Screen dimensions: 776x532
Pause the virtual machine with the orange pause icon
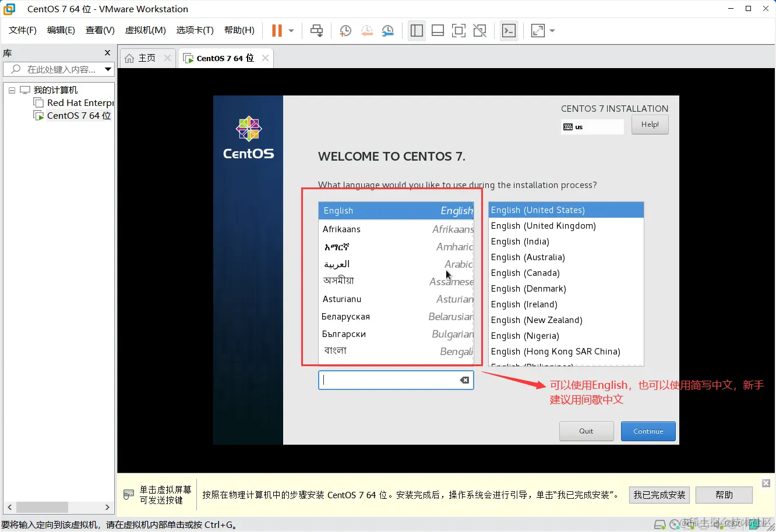tap(277, 31)
